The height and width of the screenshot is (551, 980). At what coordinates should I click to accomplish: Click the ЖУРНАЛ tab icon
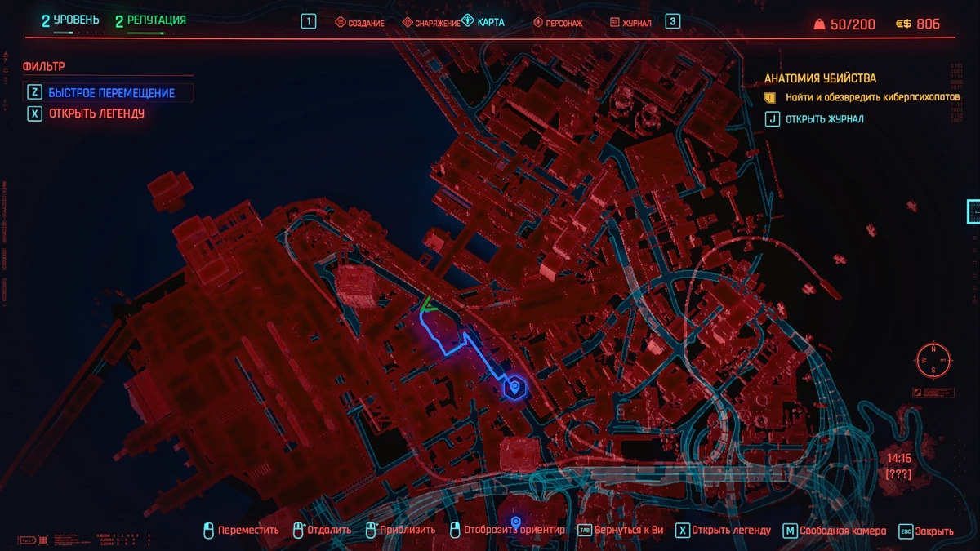coord(614,23)
